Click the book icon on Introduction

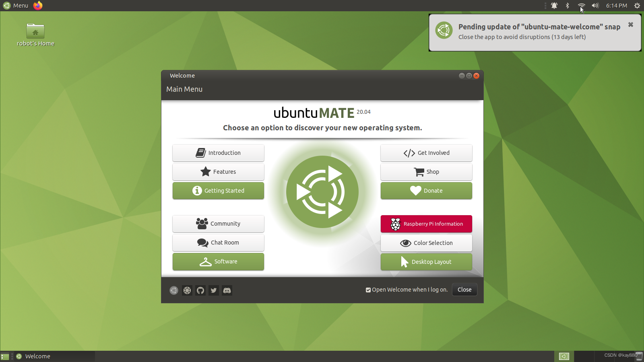tap(200, 153)
